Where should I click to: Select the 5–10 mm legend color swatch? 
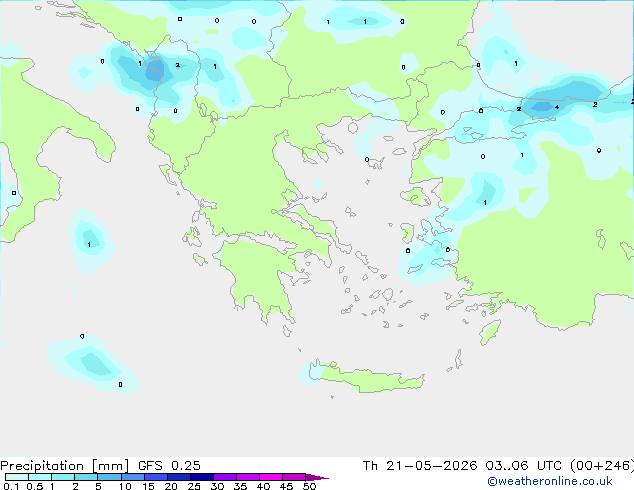[109, 477]
